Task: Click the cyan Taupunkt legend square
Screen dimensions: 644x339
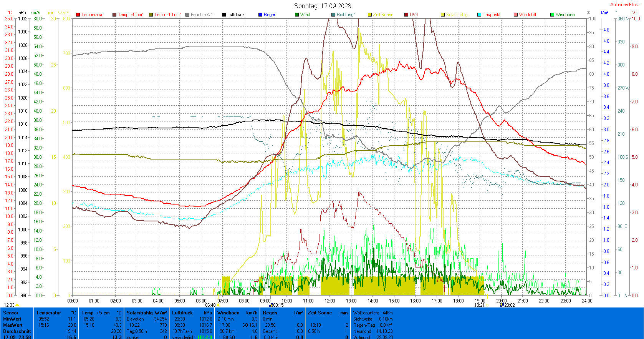Action: tap(479, 15)
